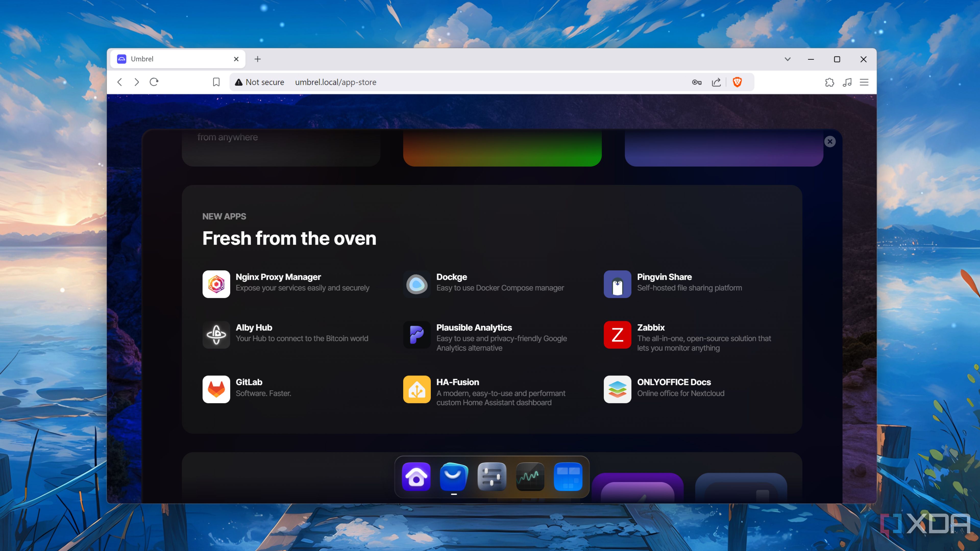Open a new browser tab

258,59
